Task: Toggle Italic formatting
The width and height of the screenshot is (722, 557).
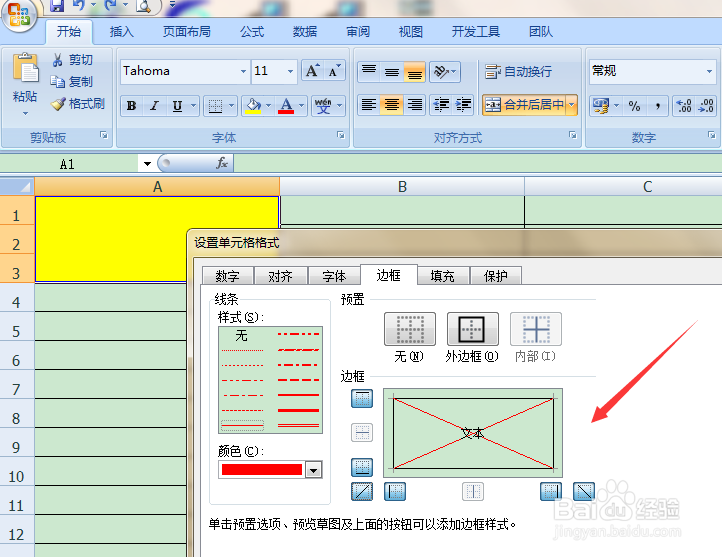Action: click(154, 106)
